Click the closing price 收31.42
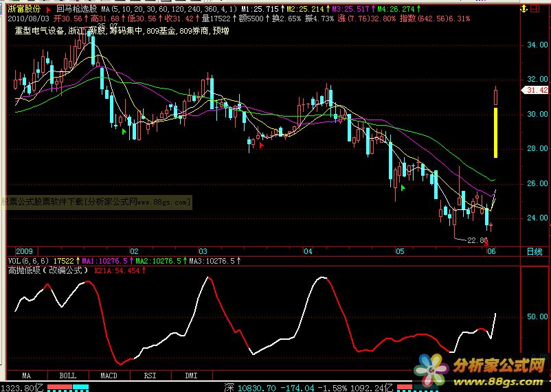The width and height of the screenshot is (551, 392). [179, 19]
